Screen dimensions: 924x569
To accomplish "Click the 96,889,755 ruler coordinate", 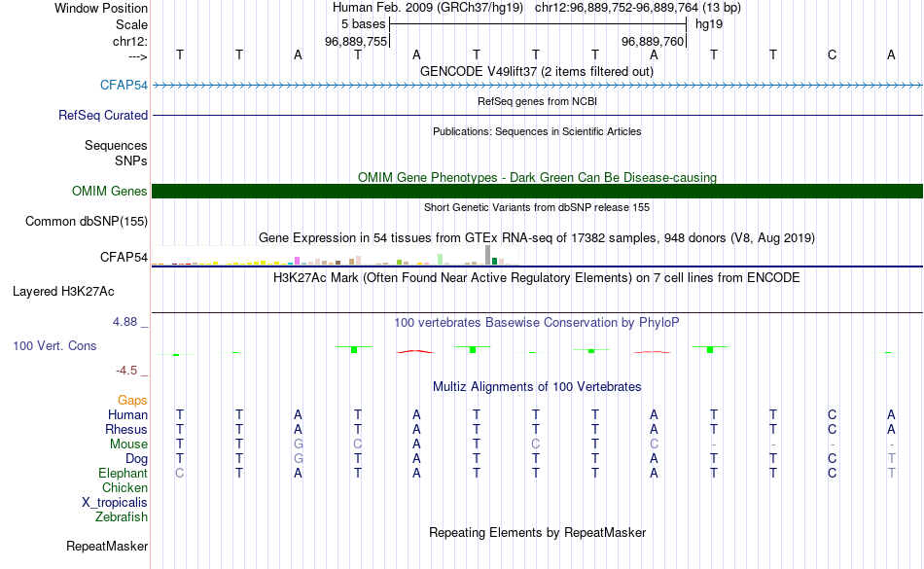I will (356, 41).
